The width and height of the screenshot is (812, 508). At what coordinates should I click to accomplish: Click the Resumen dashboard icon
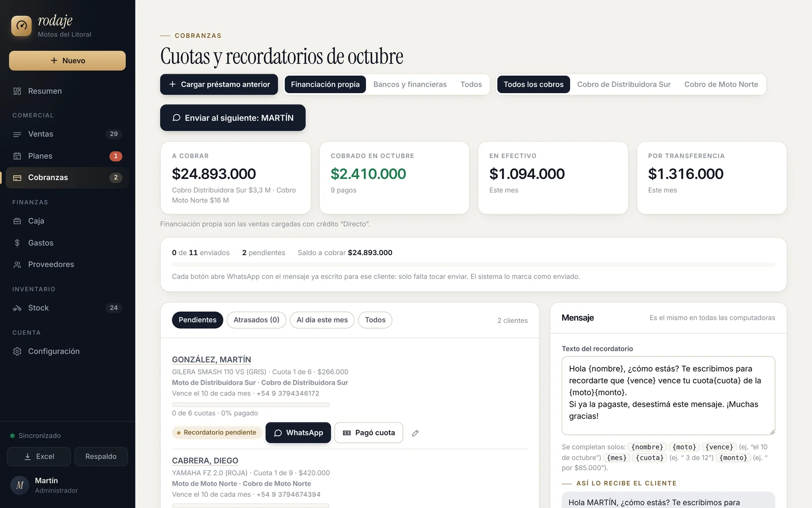17,91
